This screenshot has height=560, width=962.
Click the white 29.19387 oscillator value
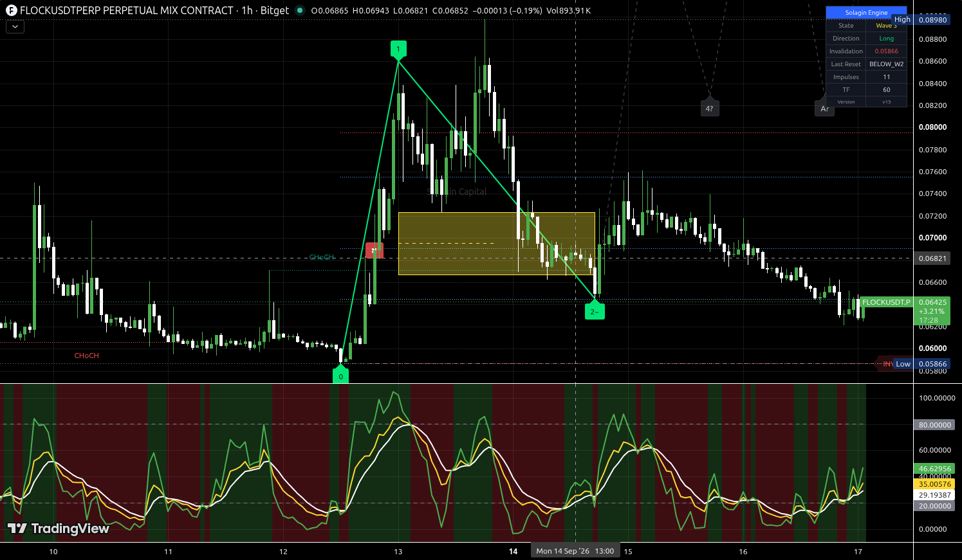point(934,495)
